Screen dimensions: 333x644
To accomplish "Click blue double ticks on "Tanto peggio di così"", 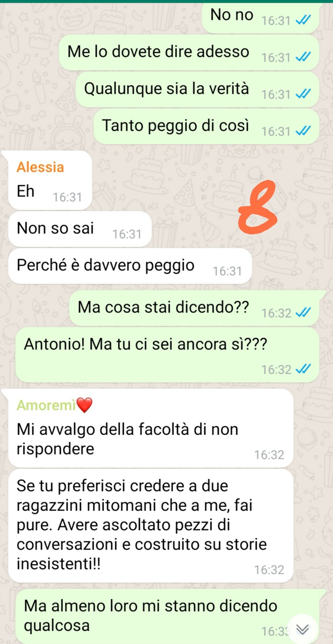I will (x=303, y=131).
